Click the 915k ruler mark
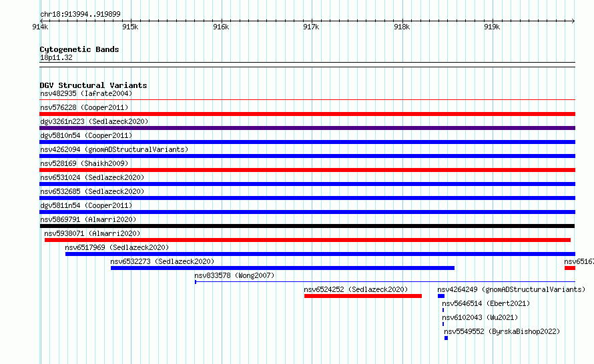The height and width of the screenshot is (364, 594). (130, 27)
